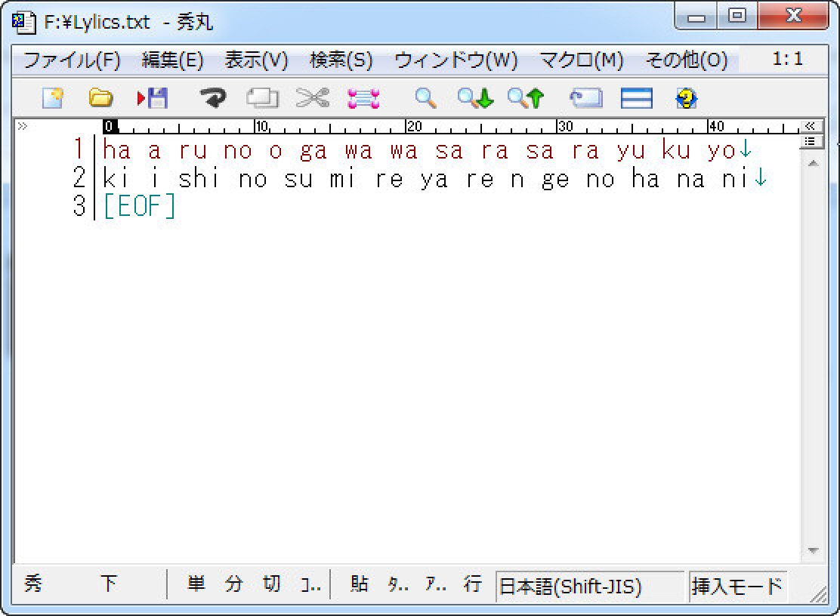
Task: Click the ruler at column 20 mark
Action: click(x=412, y=127)
